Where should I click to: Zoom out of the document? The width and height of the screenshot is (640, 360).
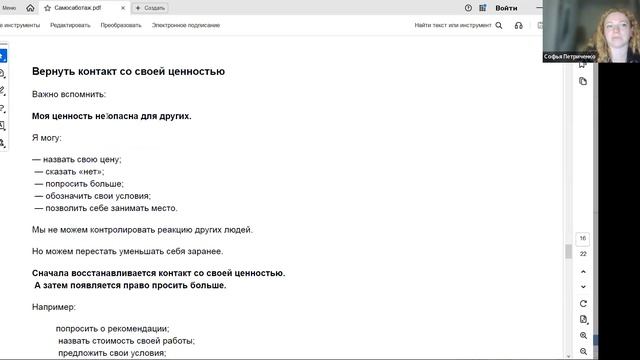click(x=583, y=351)
